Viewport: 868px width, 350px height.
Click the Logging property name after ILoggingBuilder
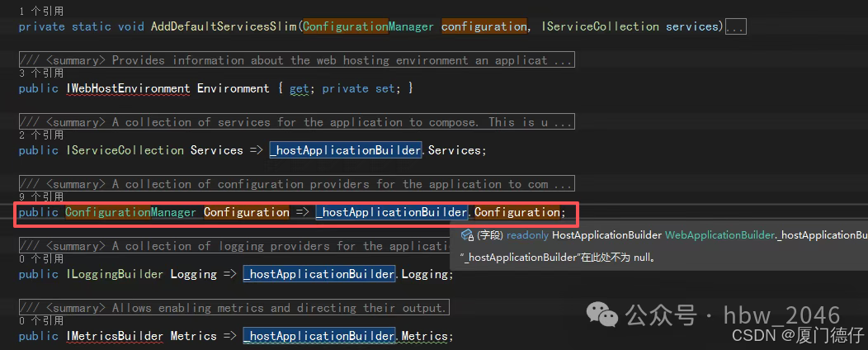click(193, 275)
